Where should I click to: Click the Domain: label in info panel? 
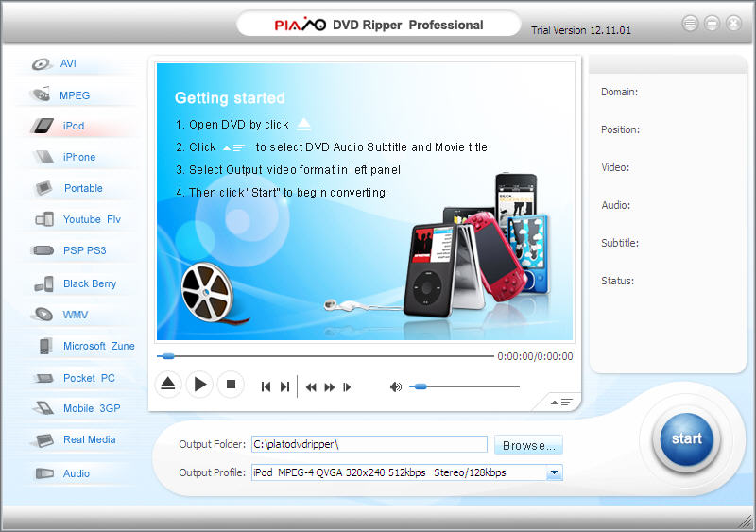coord(620,92)
